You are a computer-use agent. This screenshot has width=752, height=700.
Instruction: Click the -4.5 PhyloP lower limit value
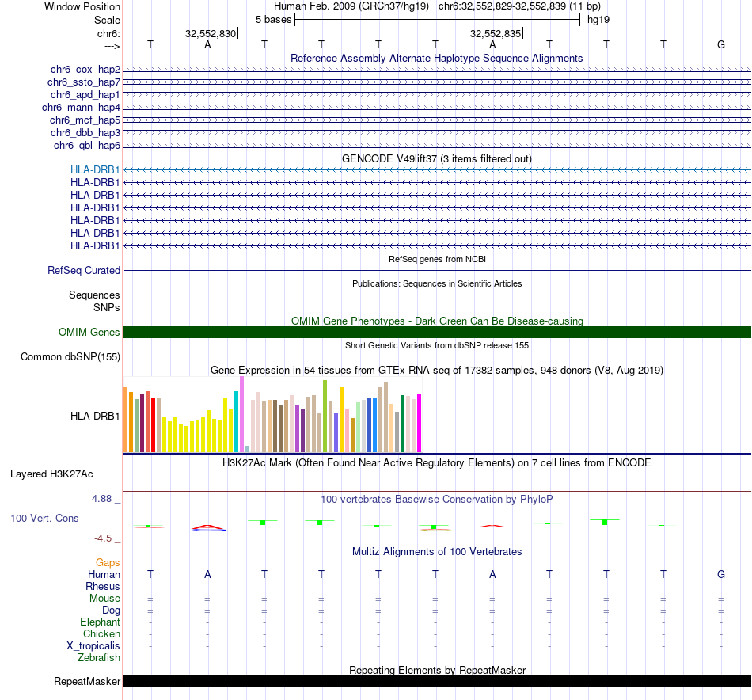pos(103,538)
